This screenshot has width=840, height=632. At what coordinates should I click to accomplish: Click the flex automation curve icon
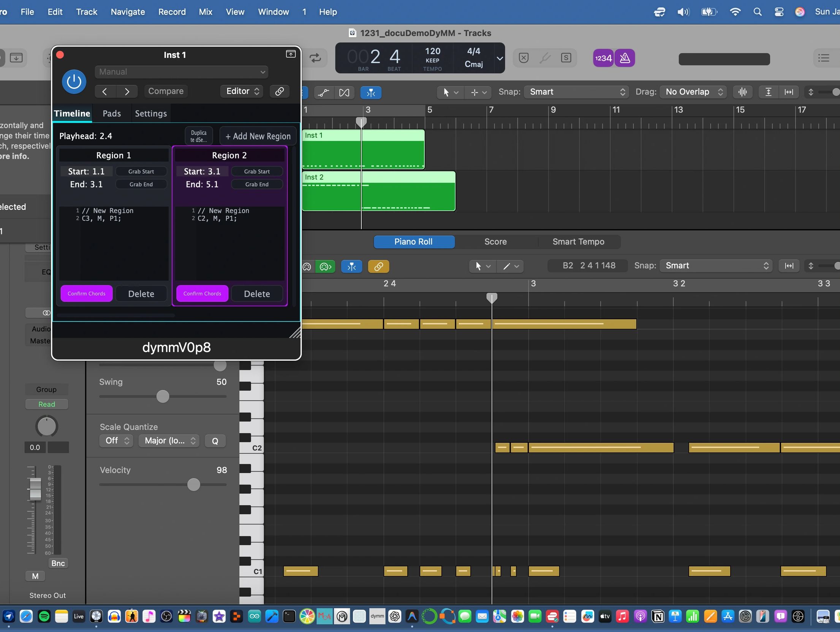coord(323,92)
